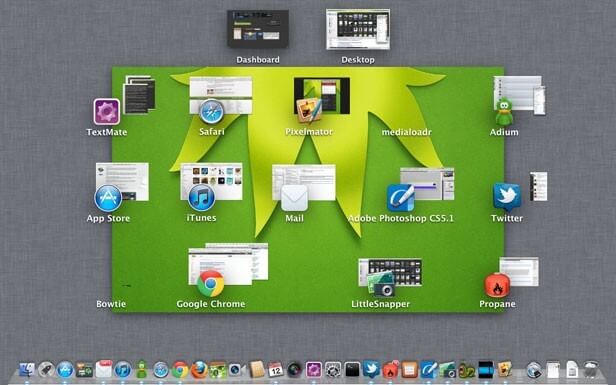
Task: Choose the Safari window thumbnail
Action: 221,95
